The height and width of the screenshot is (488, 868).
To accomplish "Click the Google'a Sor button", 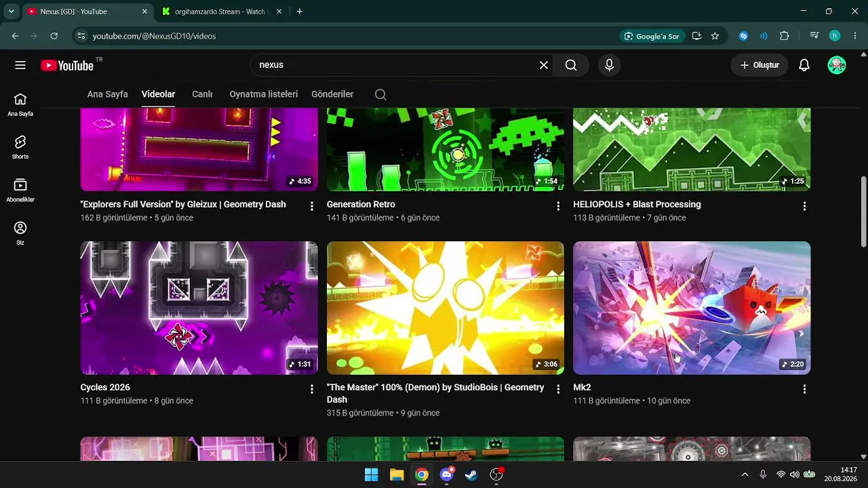I will pyautogui.click(x=652, y=36).
